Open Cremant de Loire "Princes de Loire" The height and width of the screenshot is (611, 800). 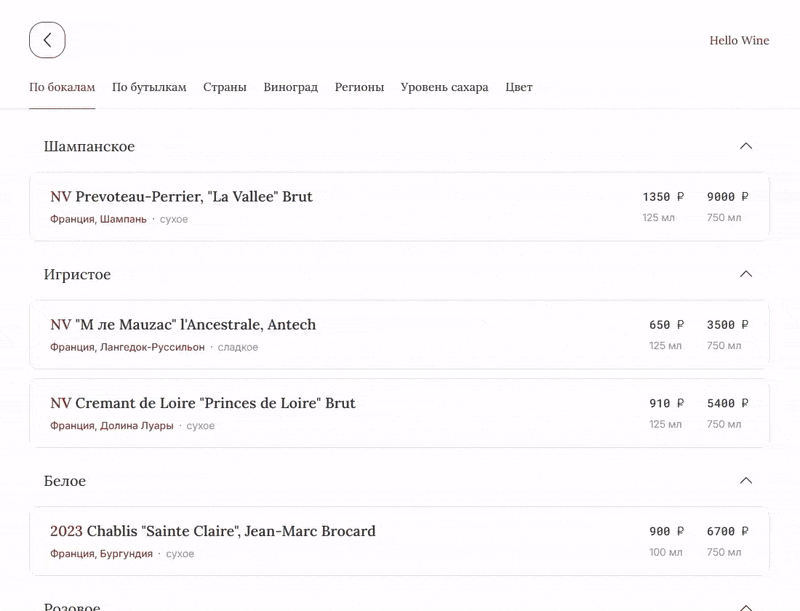[203, 404]
